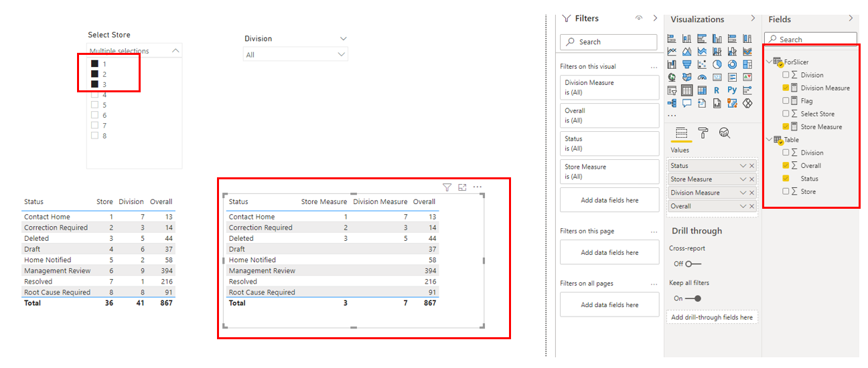Collapse the Filters pane arrow

655,19
